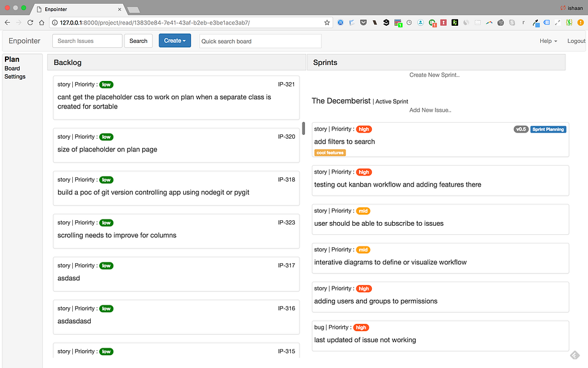Viewport: 588px width, 368px height.
Task: Open 'adding users and groups to permissions'
Action: (x=440, y=297)
